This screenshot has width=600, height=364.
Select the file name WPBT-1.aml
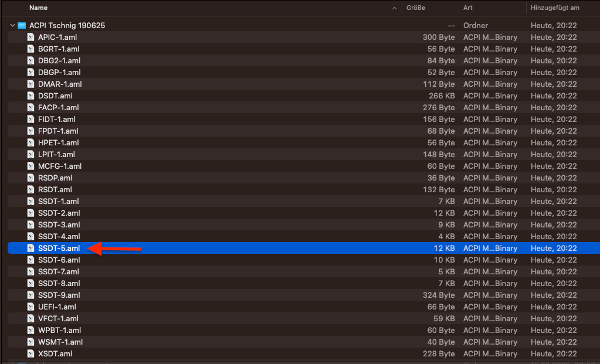60,331
